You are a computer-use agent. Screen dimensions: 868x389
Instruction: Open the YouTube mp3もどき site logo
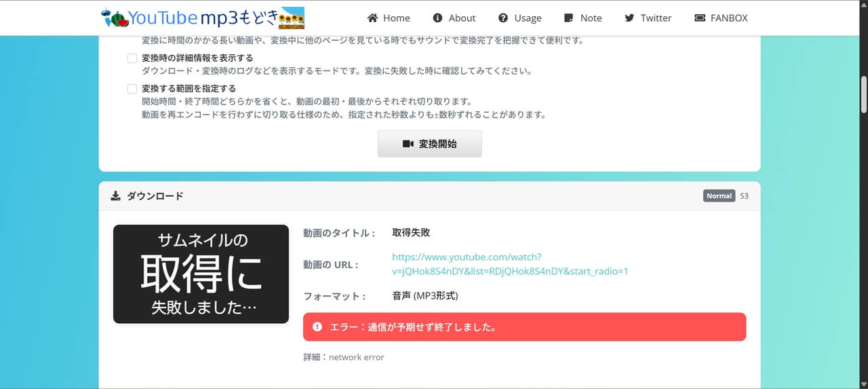[x=202, y=18]
